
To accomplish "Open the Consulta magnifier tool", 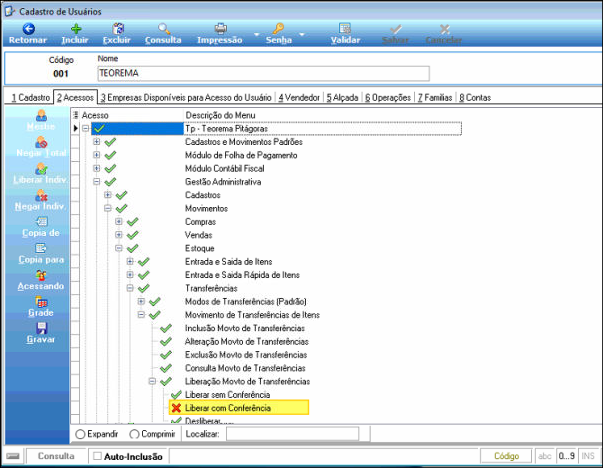I will (164, 29).
